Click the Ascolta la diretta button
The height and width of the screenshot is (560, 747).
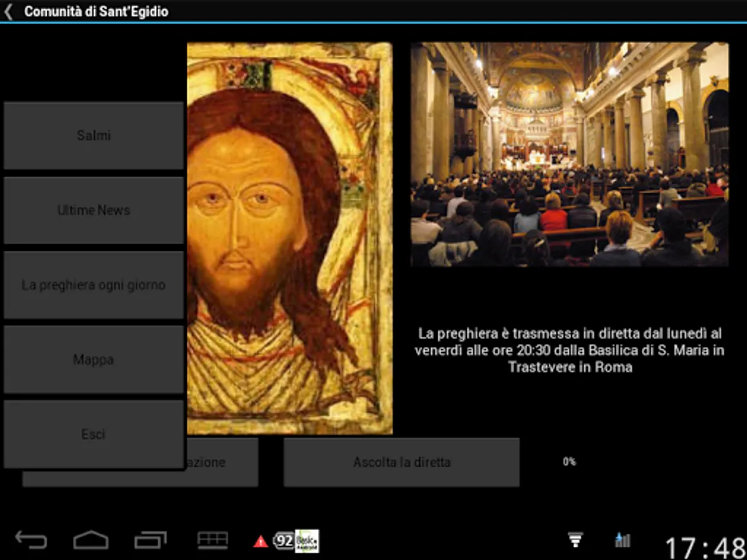pos(402,462)
